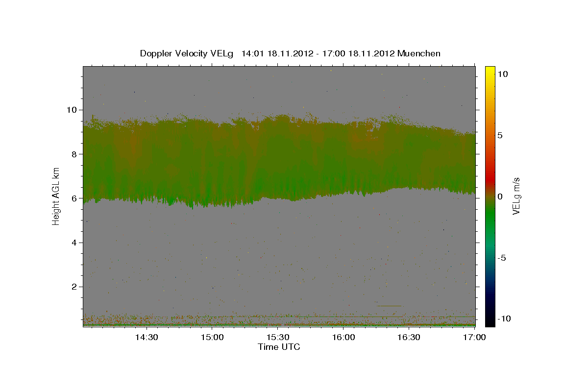Select the 16:30 time tick label
Screen dimensions: 588x392
(409, 338)
